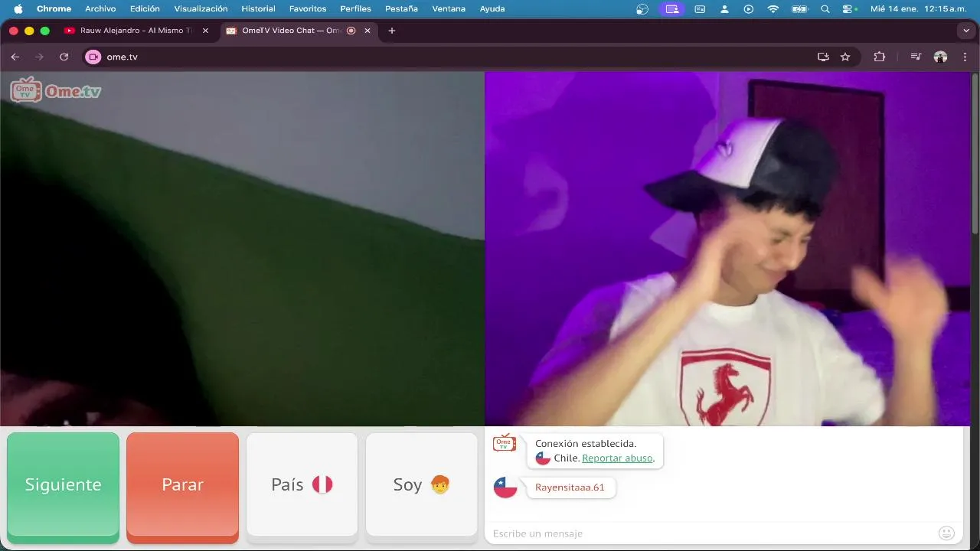The width and height of the screenshot is (980, 551).
Task: Click the globe browser icon in menu bar
Action: pos(642,9)
